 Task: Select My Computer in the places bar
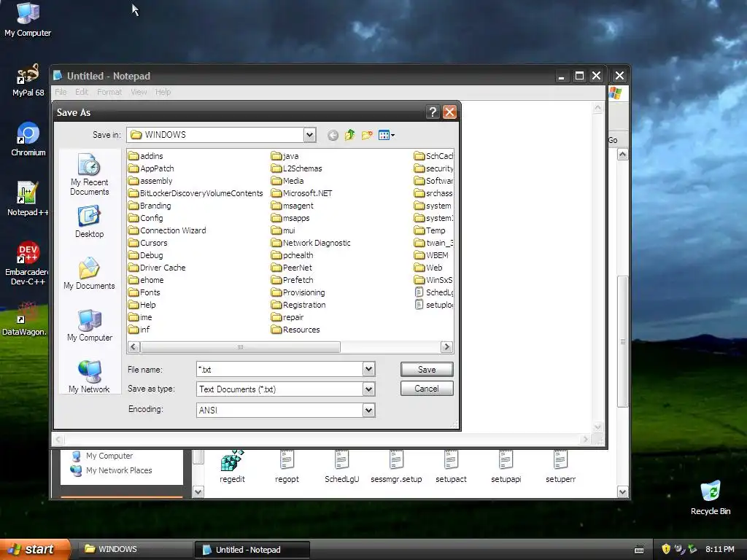click(x=89, y=325)
